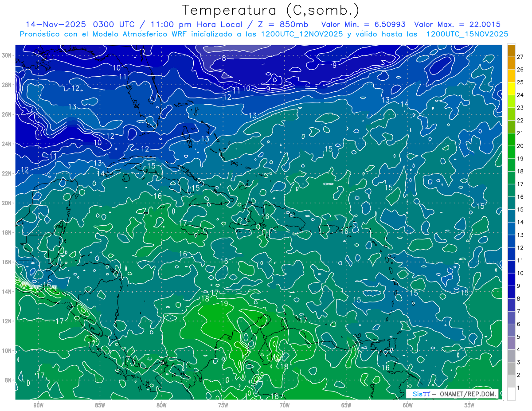Click the number "23" on the color scale
This screenshot has height=411, width=532.
[520, 108]
